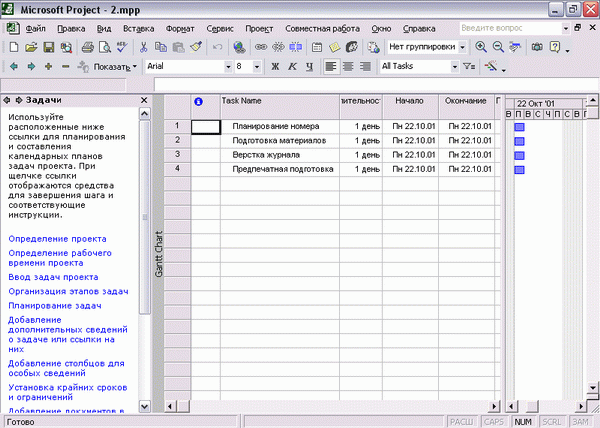Create a new project file
This screenshot has height=428, width=600.
coord(14,47)
